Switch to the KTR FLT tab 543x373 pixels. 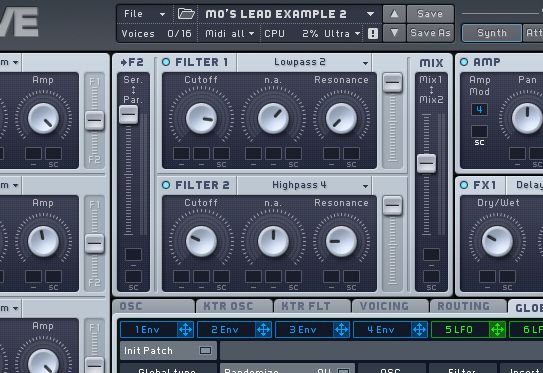coord(312,307)
